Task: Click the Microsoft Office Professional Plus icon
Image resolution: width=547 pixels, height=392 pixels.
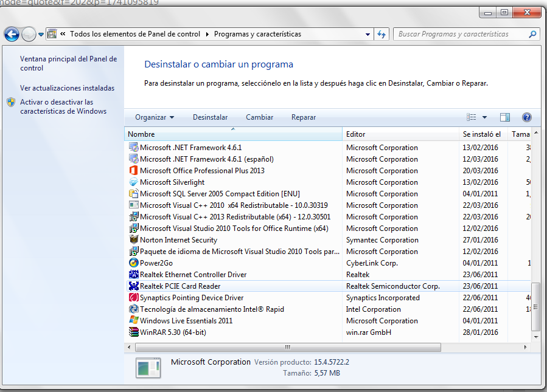Action: pos(134,171)
